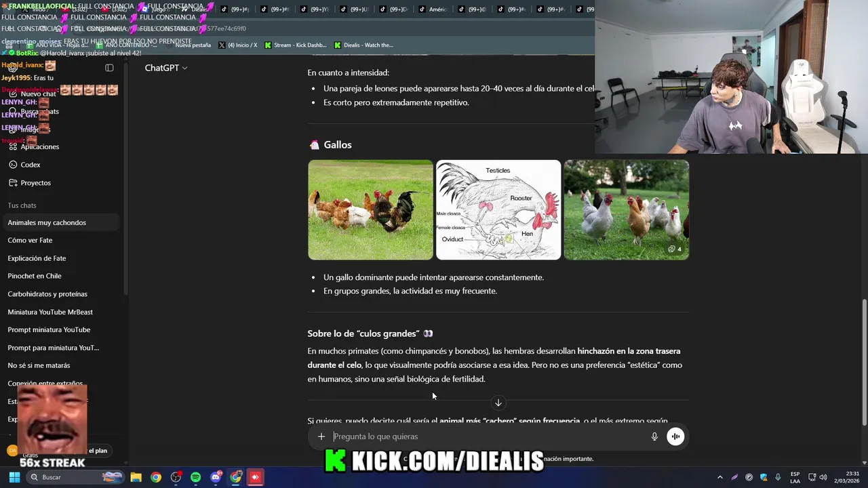
Task: Click the plus attach button in prompt box
Action: click(x=321, y=436)
